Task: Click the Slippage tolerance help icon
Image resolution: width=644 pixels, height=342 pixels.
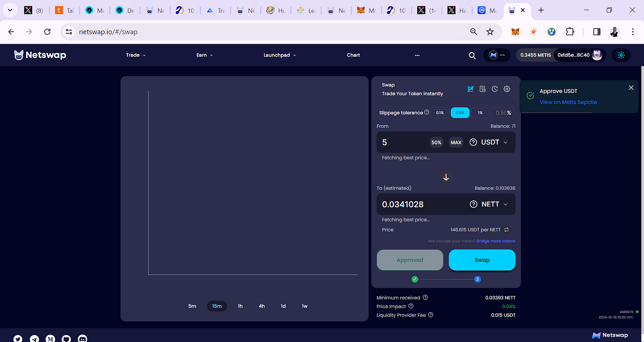Action: coord(426,112)
